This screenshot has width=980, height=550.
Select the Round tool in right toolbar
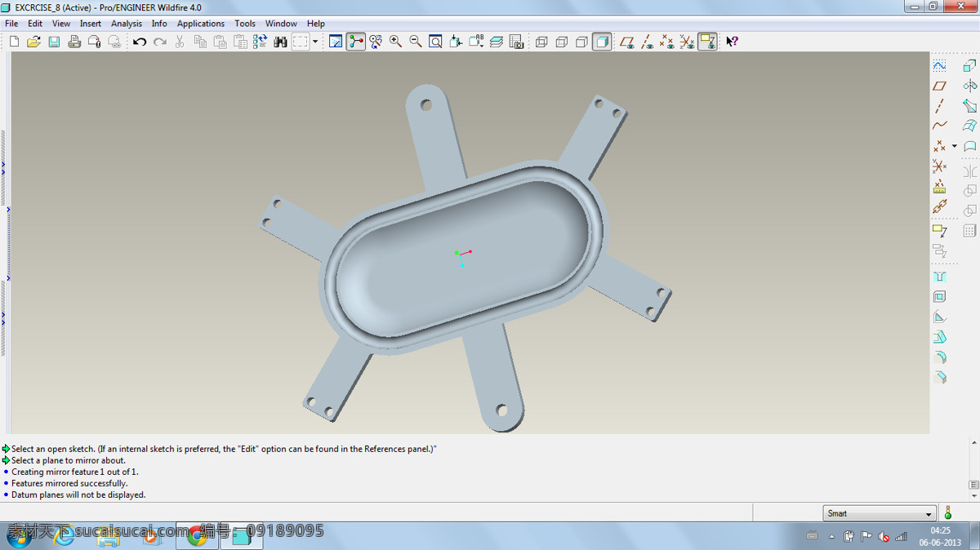click(x=939, y=357)
